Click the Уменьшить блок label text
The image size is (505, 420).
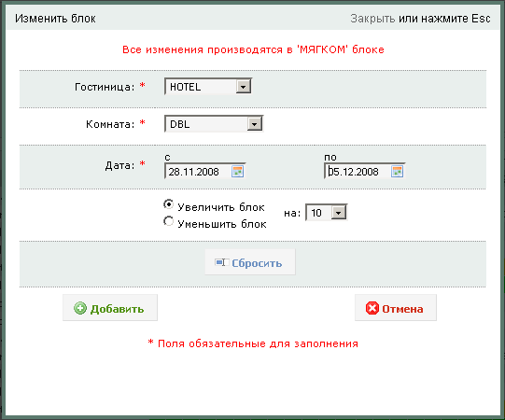click(222, 224)
